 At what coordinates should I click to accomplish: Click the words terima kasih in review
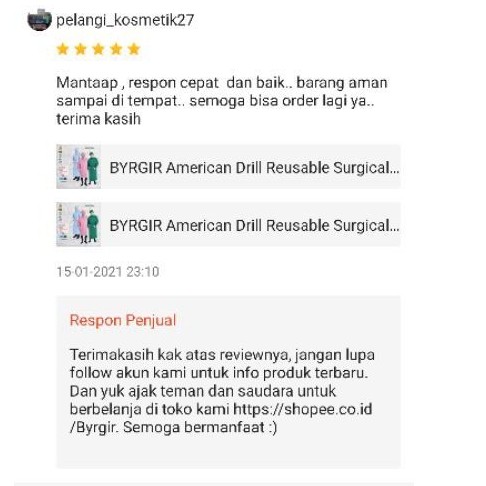click(x=98, y=119)
